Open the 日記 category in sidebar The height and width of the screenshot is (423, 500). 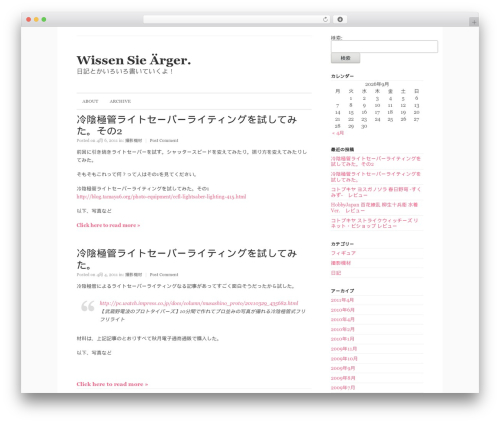pos(336,273)
